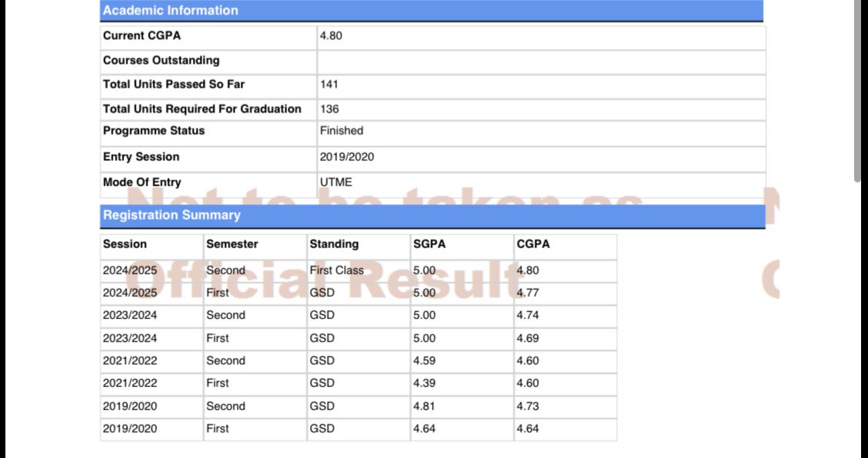The height and width of the screenshot is (458, 868).
Task: Click the Entry Session label
Action: pyautogui.click(x=141, y=158)
